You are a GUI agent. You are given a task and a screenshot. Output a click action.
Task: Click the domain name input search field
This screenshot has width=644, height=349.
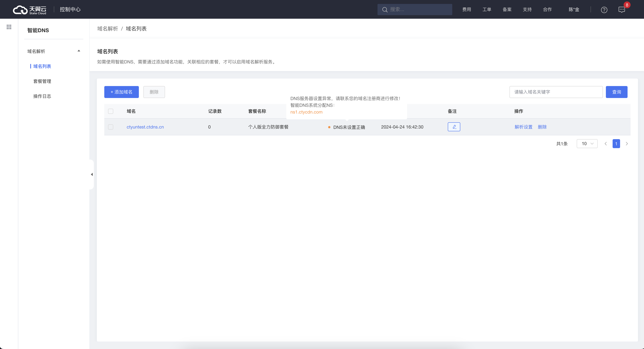[x=556, y=91]
